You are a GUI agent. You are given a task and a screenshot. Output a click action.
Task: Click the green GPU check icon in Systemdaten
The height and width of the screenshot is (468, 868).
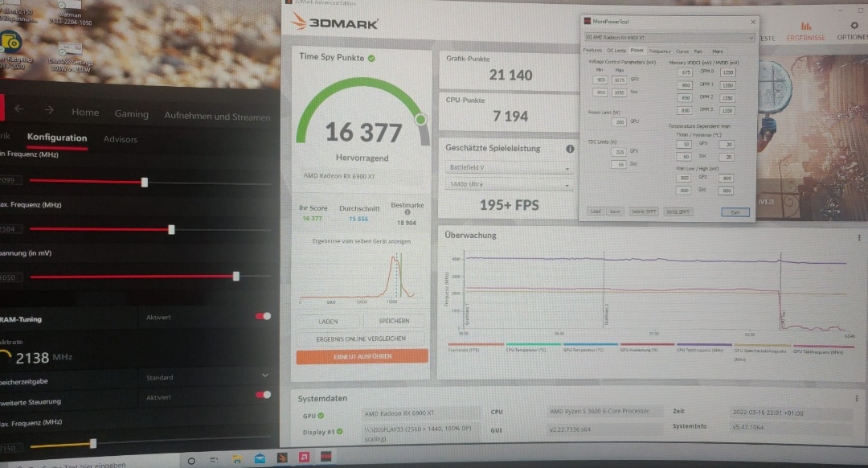(x=321, y=416)
